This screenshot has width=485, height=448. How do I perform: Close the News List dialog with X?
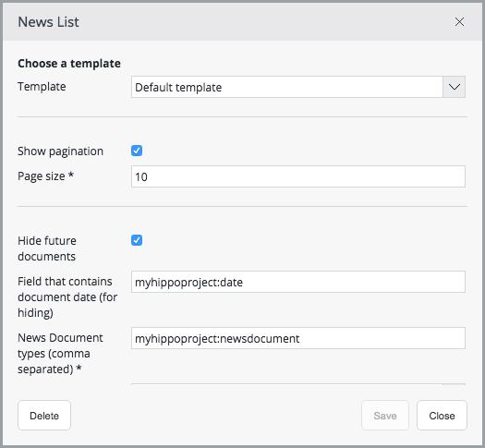459,22
